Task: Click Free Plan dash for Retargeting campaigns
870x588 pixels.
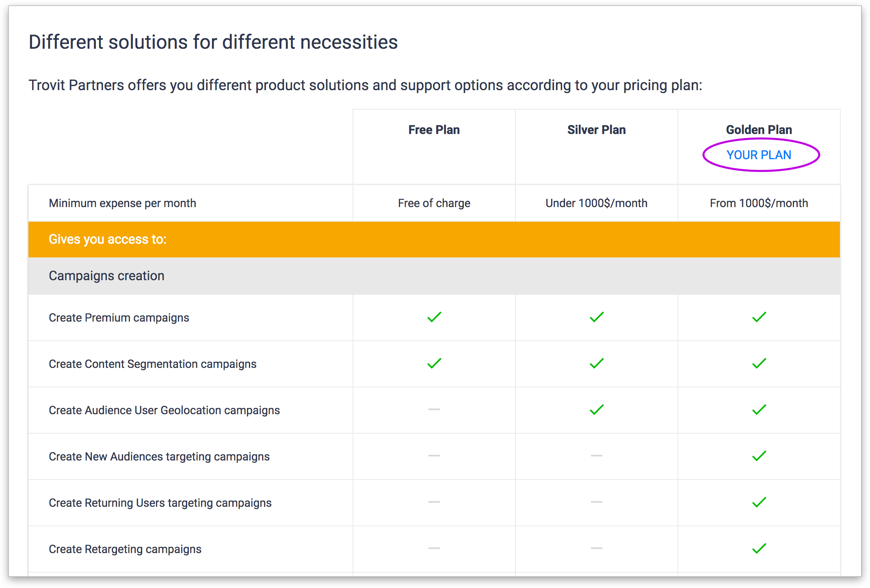Action: click(x=434, y=548)
